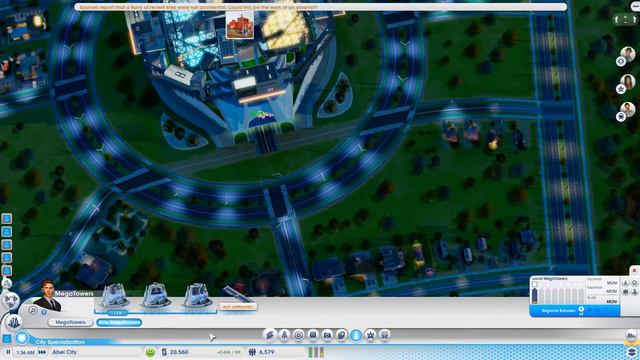Click the blue info icon under advisor
This screenshot has height=360, width=640.
click(43, 312)
